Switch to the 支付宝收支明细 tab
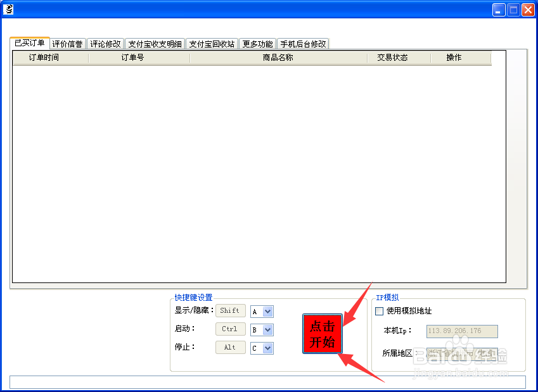 153,44
